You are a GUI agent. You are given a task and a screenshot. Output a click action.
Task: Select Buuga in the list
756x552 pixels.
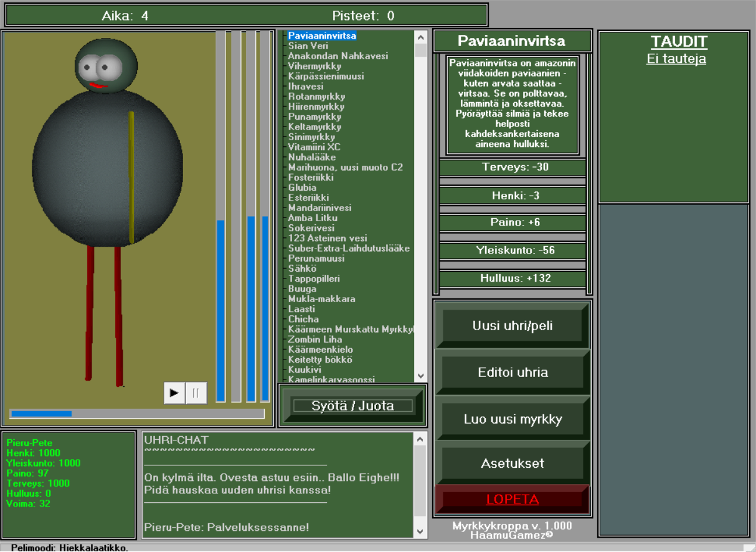(302, 288)
